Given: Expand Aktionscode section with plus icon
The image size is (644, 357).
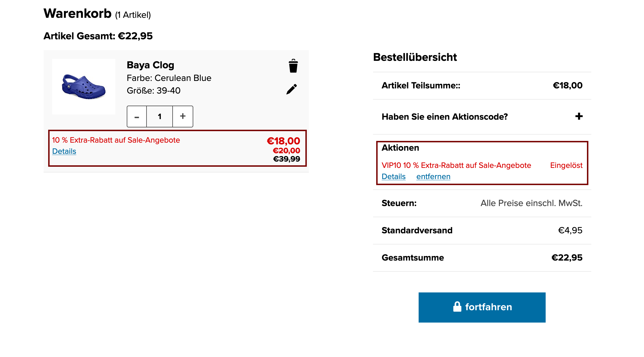Looking at the screenshot, I should tap(579, 116).
